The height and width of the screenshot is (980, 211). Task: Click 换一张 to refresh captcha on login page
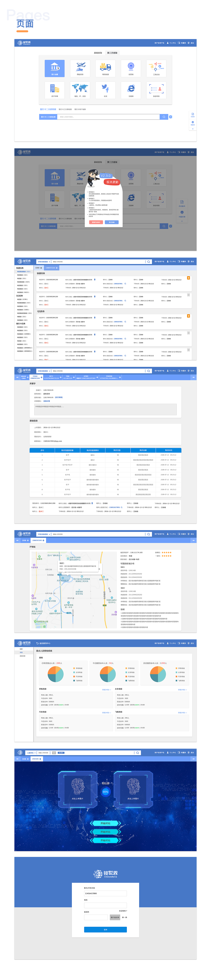[124, 917]
